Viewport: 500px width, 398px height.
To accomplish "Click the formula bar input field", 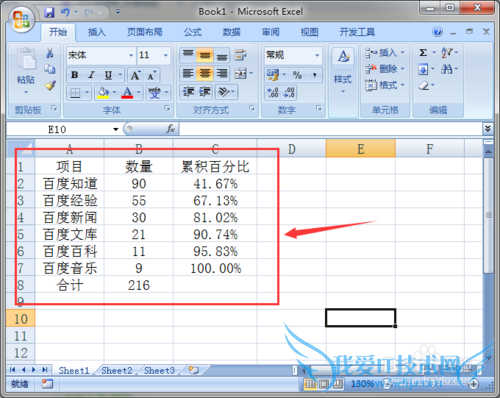I will pyautogui.click(x=330, y=129).
